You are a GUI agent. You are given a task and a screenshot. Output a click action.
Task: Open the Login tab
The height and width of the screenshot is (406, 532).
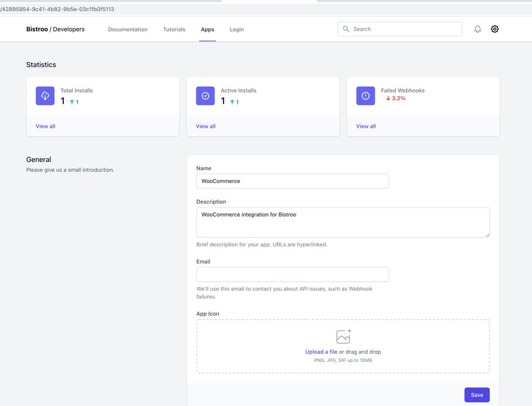tap(236, 29)
